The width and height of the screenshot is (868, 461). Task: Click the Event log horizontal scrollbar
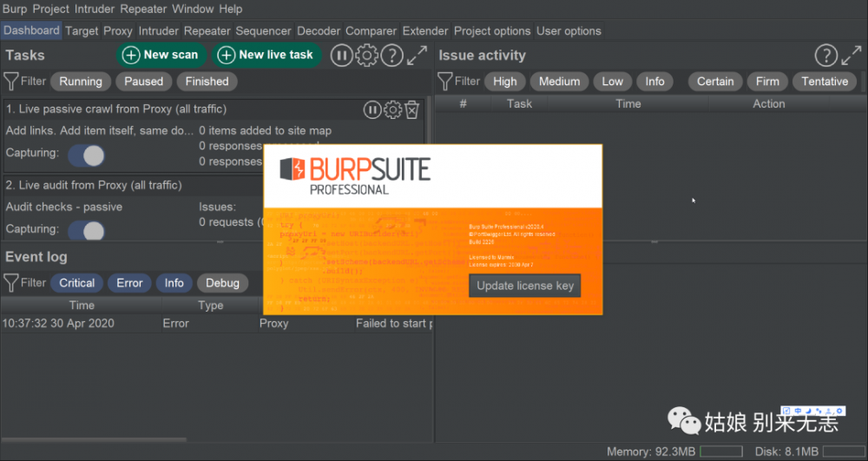coord(94,440)
